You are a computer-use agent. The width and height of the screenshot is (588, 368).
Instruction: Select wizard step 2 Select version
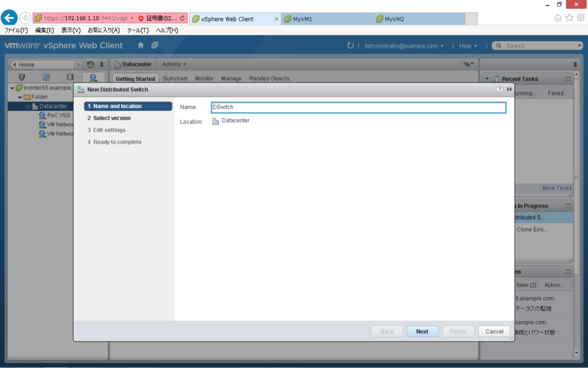(109, 118)
